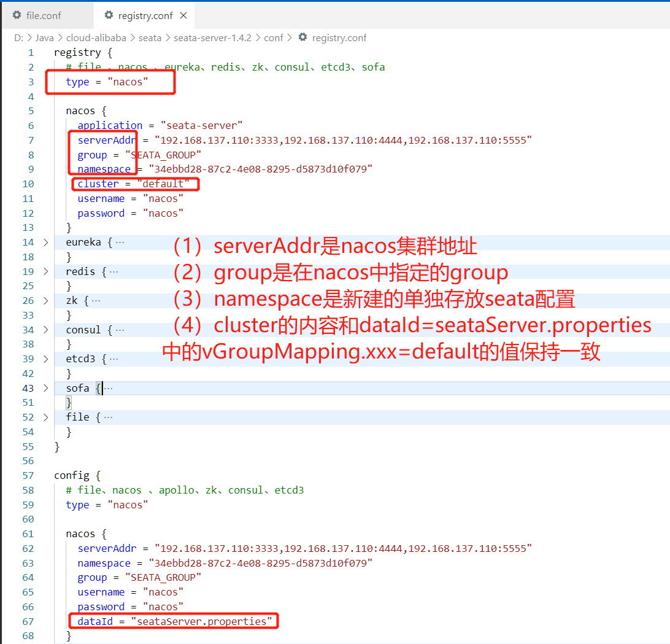
Task: Open the D: drive breadcrumb
Action: click(x=19, y=37)
